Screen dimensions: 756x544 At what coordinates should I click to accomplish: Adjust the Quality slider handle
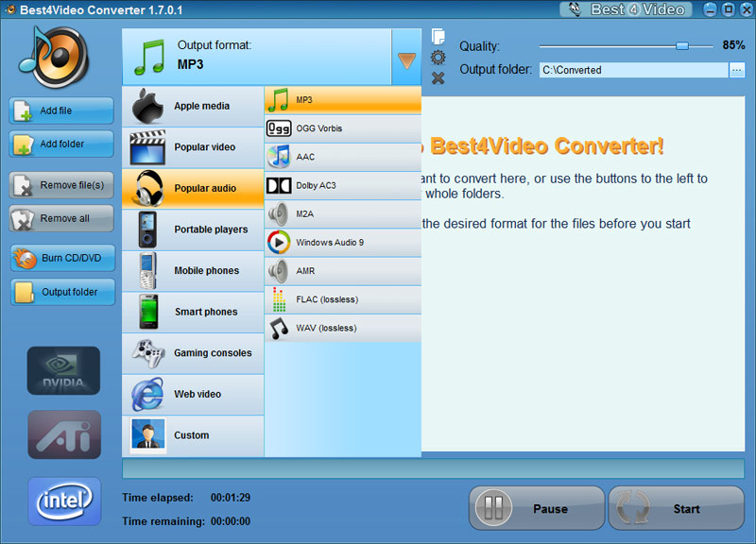(681, 46)
